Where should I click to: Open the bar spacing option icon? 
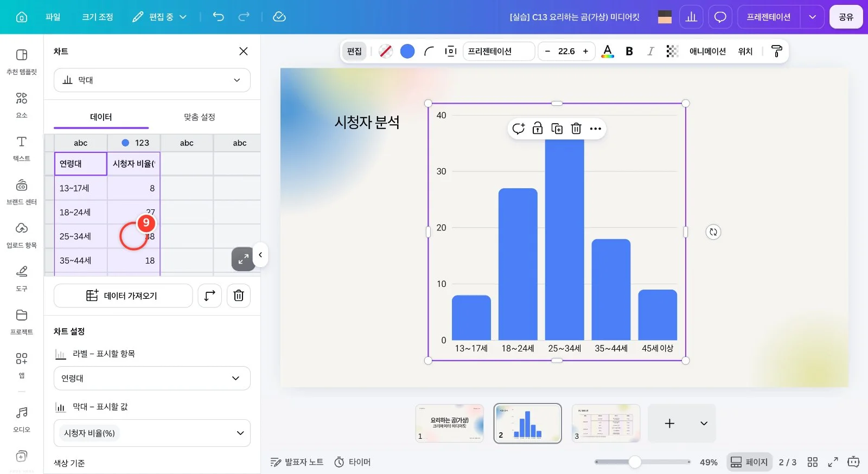pyautogui.click(x=451, y=51)
